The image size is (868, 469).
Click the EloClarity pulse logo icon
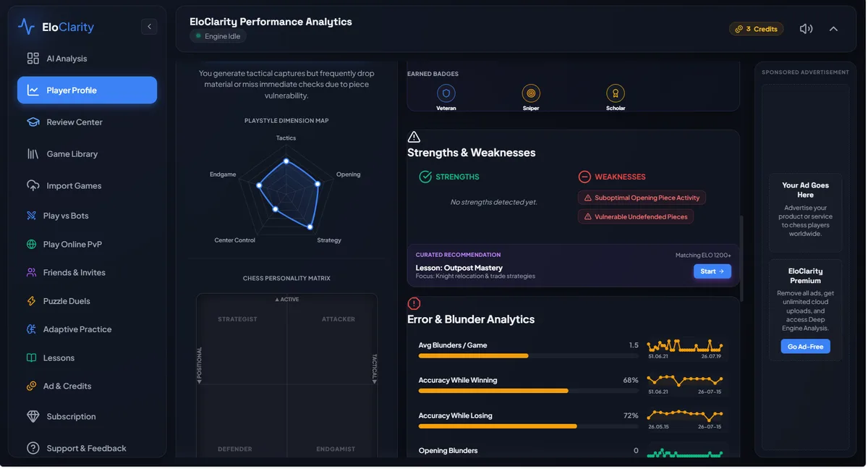pos(26,27)
